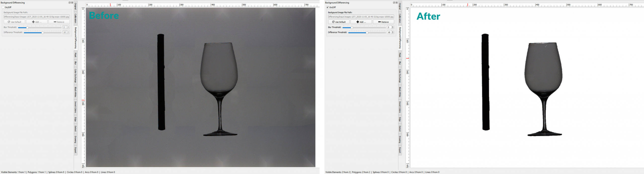Undock the Background Differencing panel in After view

tap(394, 3)
